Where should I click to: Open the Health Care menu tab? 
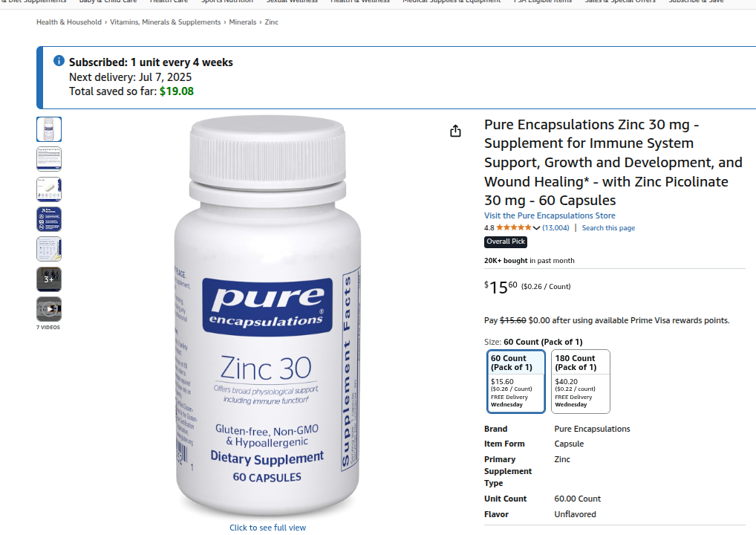click(x=169, y=2)
